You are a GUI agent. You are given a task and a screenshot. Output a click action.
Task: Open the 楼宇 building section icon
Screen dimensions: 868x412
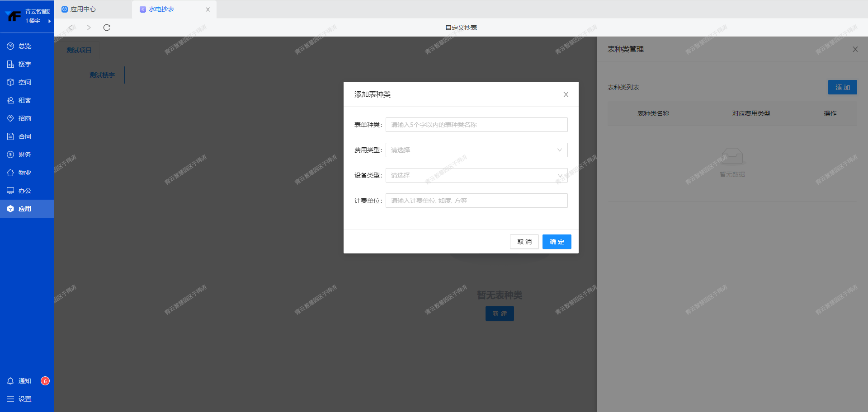point(10,64)
